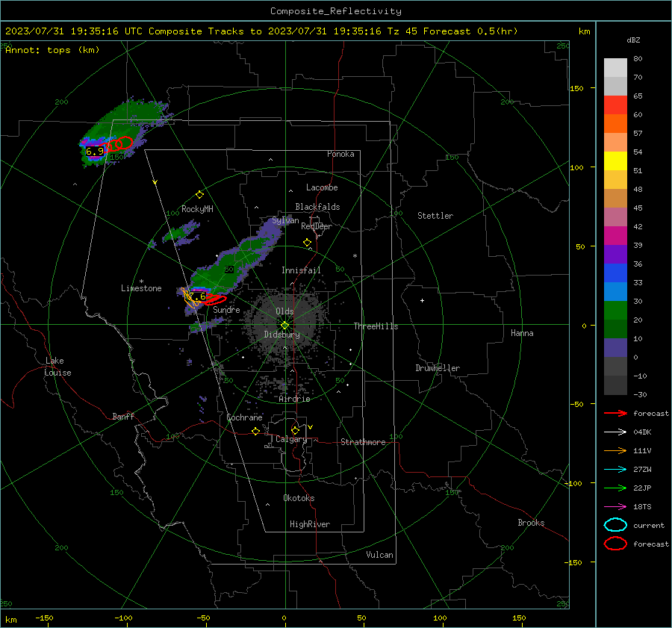The width and height of the screenshot is (672, 628).
Task: Click the Strathmore city label
Action: tap(363, 442)
